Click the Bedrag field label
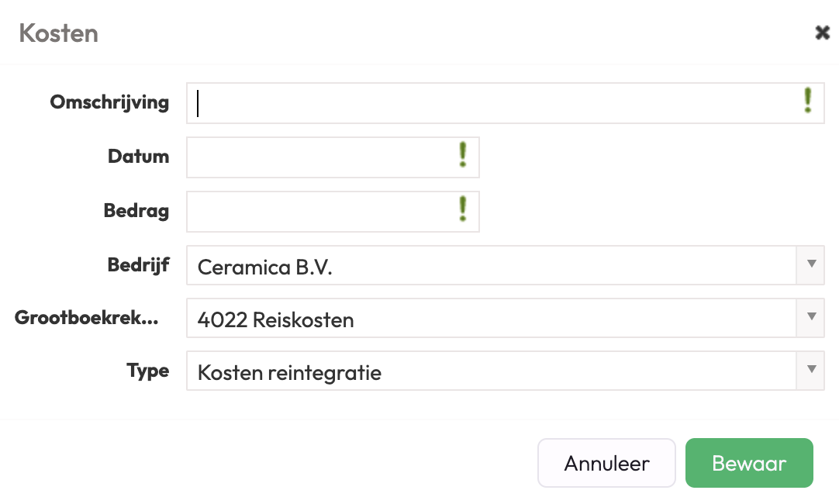The image size is (839, 504). pos(136,211)
